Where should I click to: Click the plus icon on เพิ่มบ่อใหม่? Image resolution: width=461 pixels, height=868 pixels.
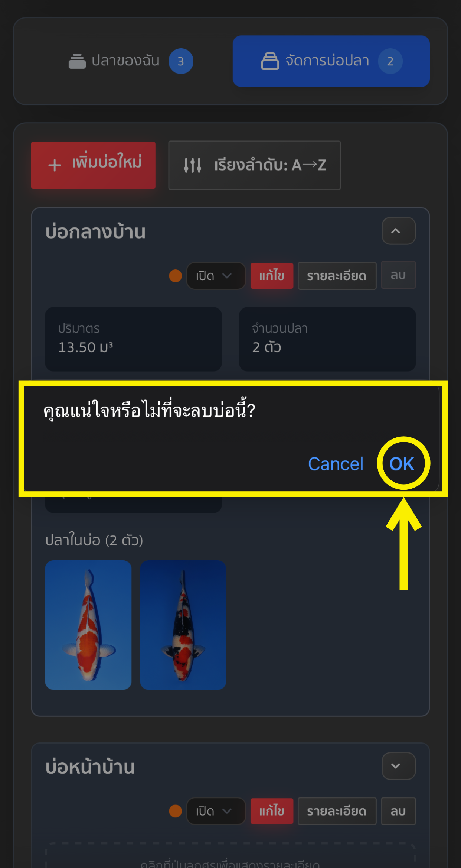[55, 165]
